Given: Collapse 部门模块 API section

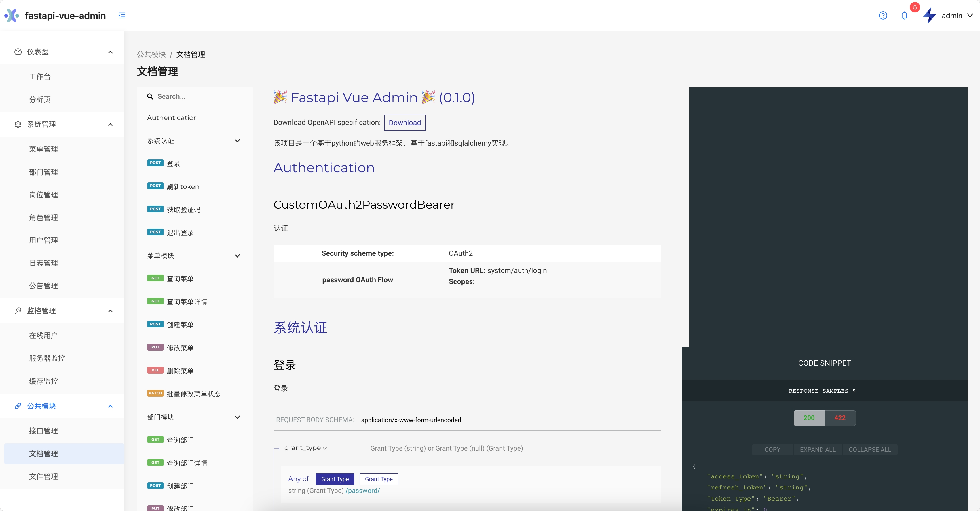Looking at the screenshot, I should point(238,417).
